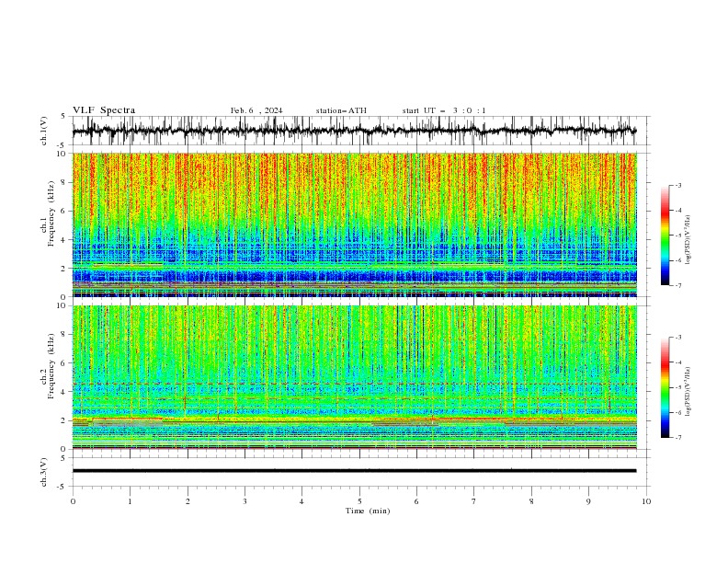This screenshot has height=563, width=728.
Task: Click inside the ch.2 spectrogram panel
Action: click(355, 377)
